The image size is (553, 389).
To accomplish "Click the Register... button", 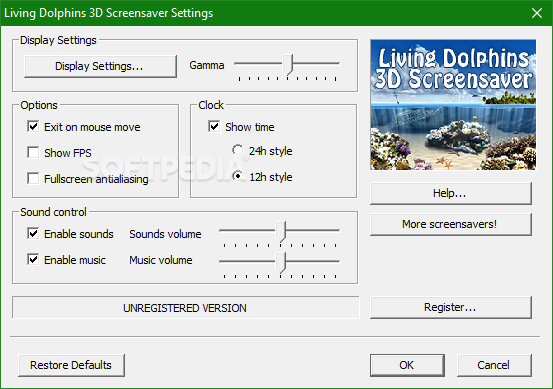I will pyautogui.click(x=451, y=308).
